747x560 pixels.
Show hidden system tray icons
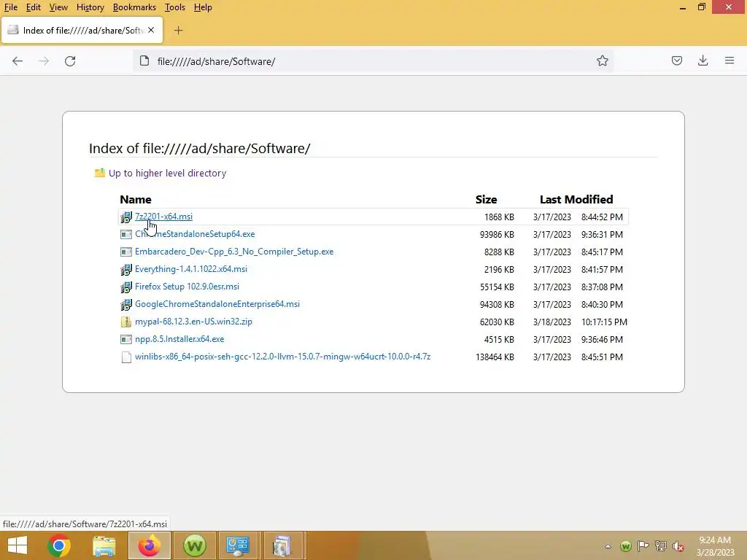coord(608,546)
